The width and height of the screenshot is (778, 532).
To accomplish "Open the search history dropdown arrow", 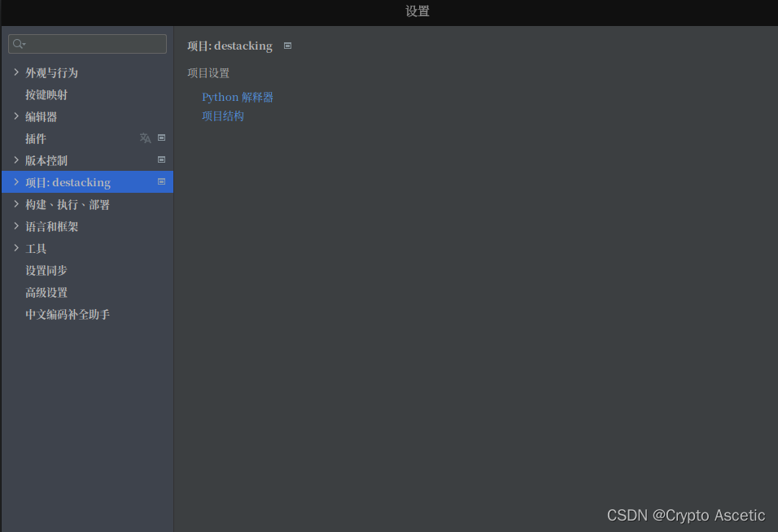I will pos(22,43).
